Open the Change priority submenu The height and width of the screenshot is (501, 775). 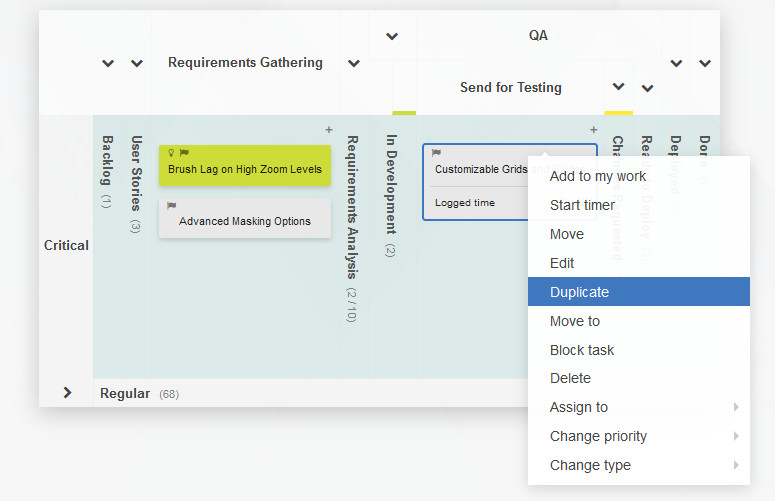(639, 436)
